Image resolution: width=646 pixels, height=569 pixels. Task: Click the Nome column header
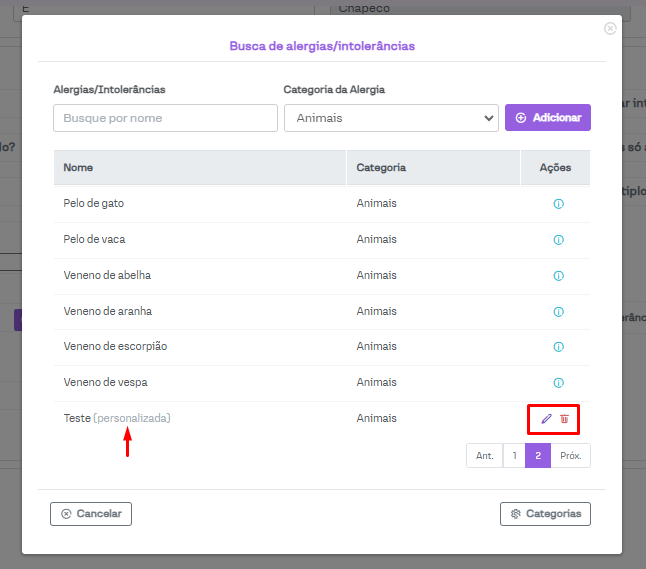pyautogui.click(x=78, y=168)
